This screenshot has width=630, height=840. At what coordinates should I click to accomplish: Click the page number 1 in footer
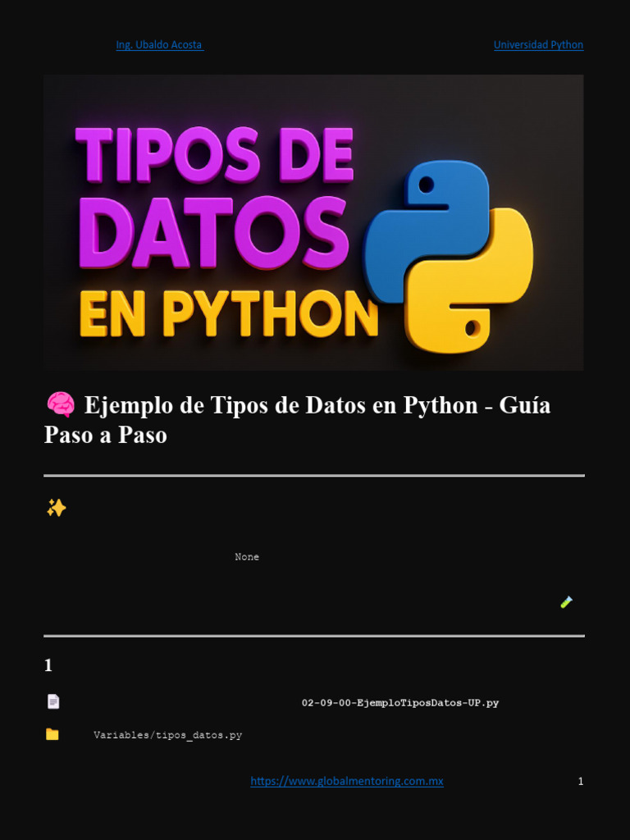581,782
